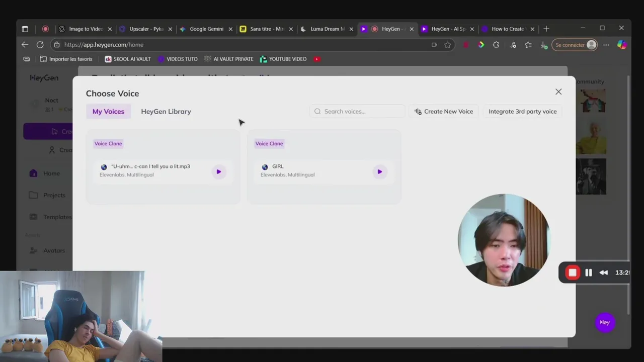The width and height of the screenshot is (644, 362).
Task: Click the bookmarks bar toggle icon at far left
Action: (27, 59)
